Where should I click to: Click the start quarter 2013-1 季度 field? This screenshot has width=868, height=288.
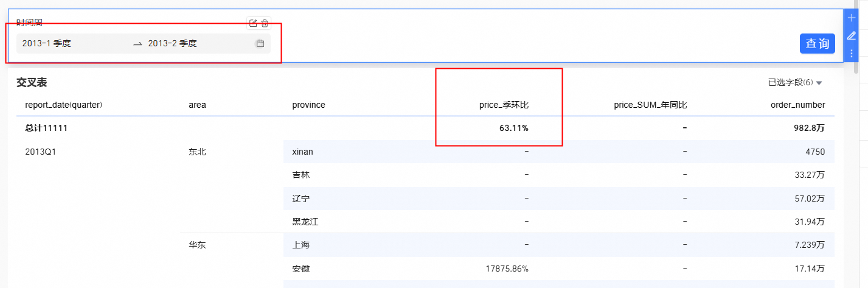click(x=47, y=44)
